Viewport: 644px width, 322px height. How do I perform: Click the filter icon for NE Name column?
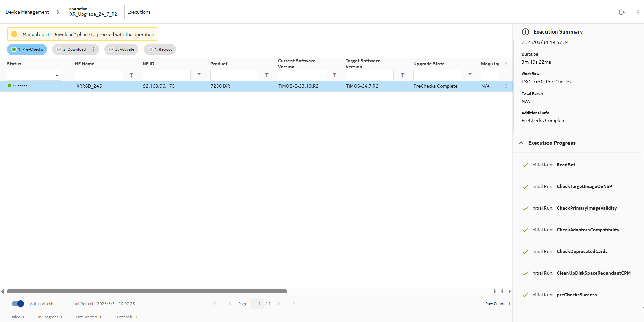click(x=131, y=75)
